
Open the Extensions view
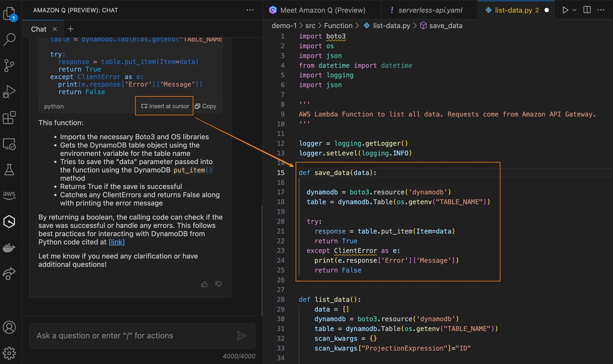[x=10, y=118]
